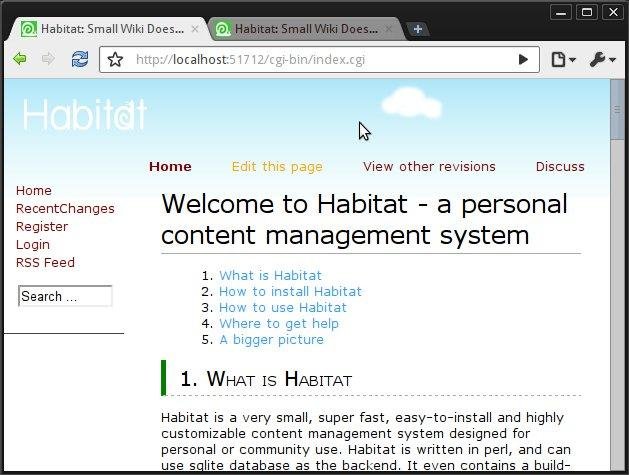The image size is (629, 475).
Task: Open the Login link
Action: coord(33,245)
